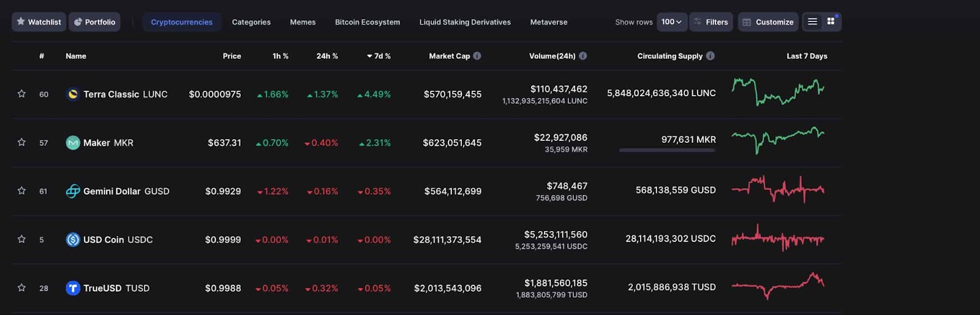Screen dimensions: 980x315
Task: Star Gemini Dollar for watchlist
Action: 21,191
